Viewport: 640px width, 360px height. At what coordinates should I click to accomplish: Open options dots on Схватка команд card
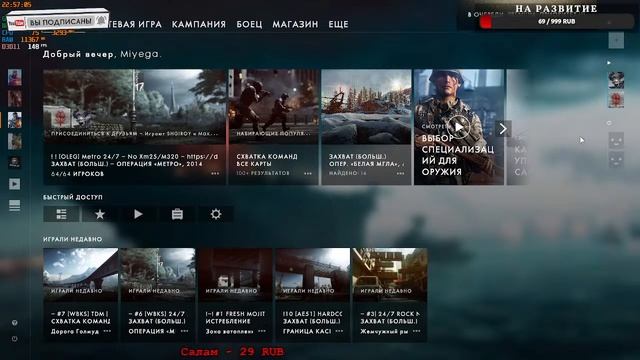(308, 173)
